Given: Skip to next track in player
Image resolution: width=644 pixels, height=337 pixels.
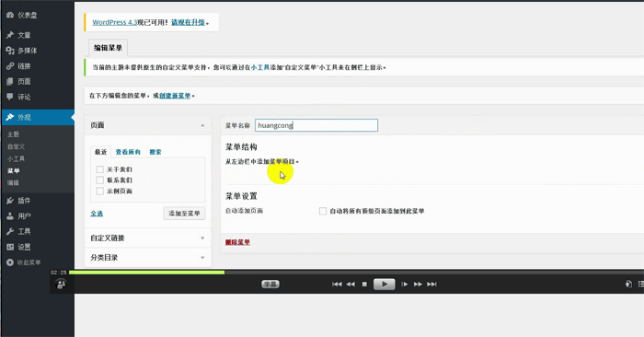Looking at the screenshot, I should [431, 284].
